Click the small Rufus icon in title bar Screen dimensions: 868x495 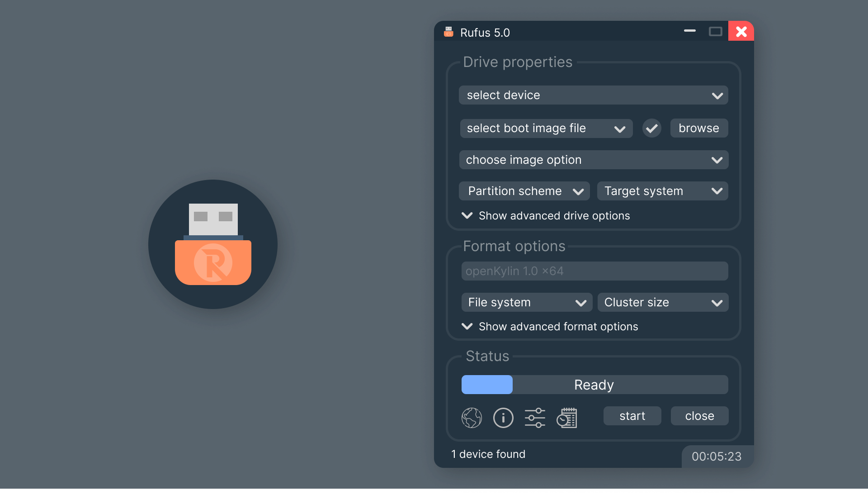pos(448,32)
